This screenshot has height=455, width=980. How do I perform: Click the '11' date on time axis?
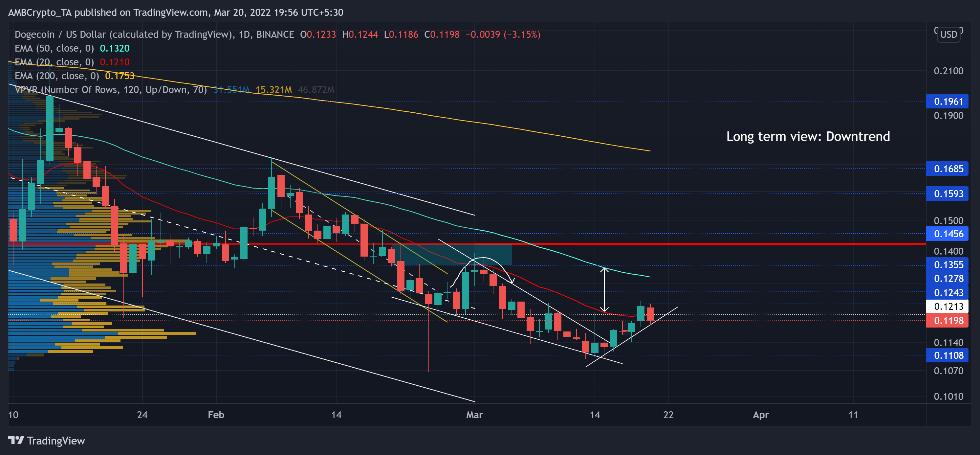click(853, 415)
